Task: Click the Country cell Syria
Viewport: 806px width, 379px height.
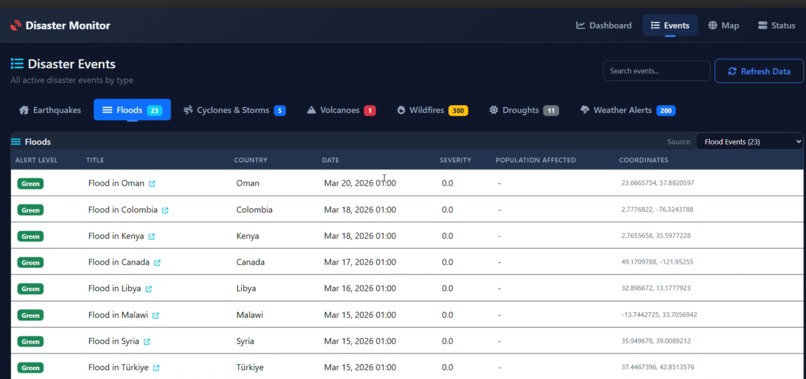Action: 245,341
